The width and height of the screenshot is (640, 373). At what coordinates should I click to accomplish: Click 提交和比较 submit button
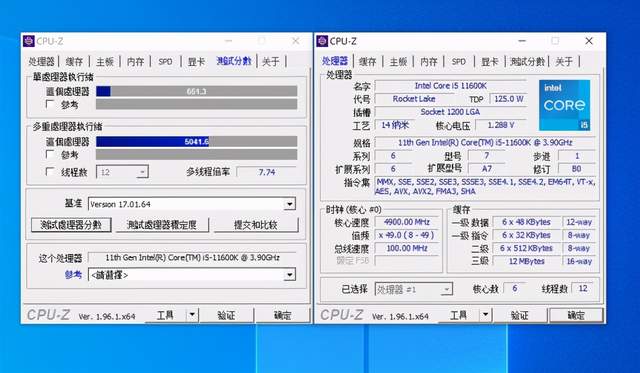(256, 225)
